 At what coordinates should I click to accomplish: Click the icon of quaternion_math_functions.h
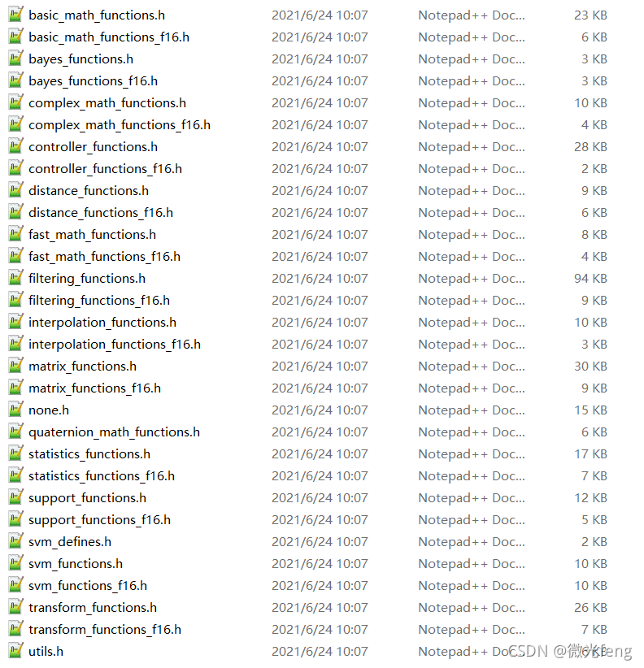15,432
